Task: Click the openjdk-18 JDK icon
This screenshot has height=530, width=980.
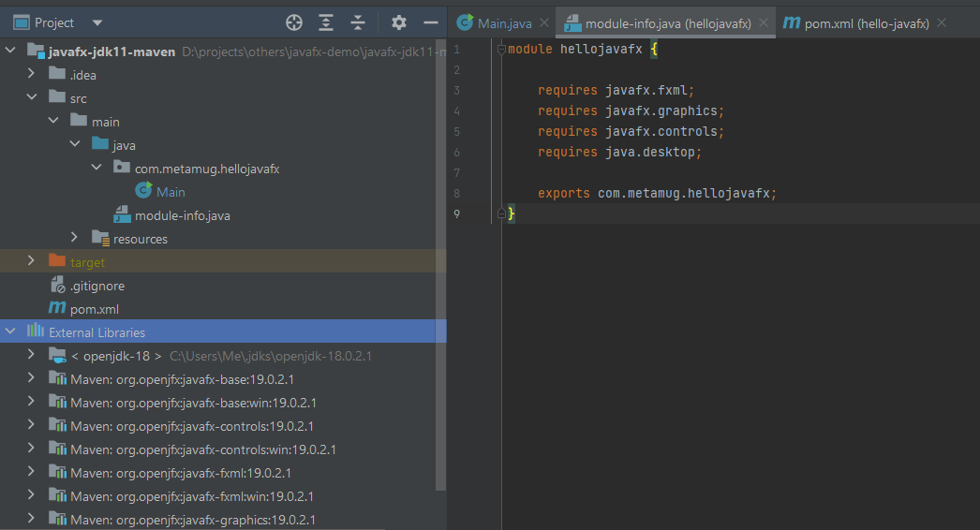Action: [x=57, y=356]
